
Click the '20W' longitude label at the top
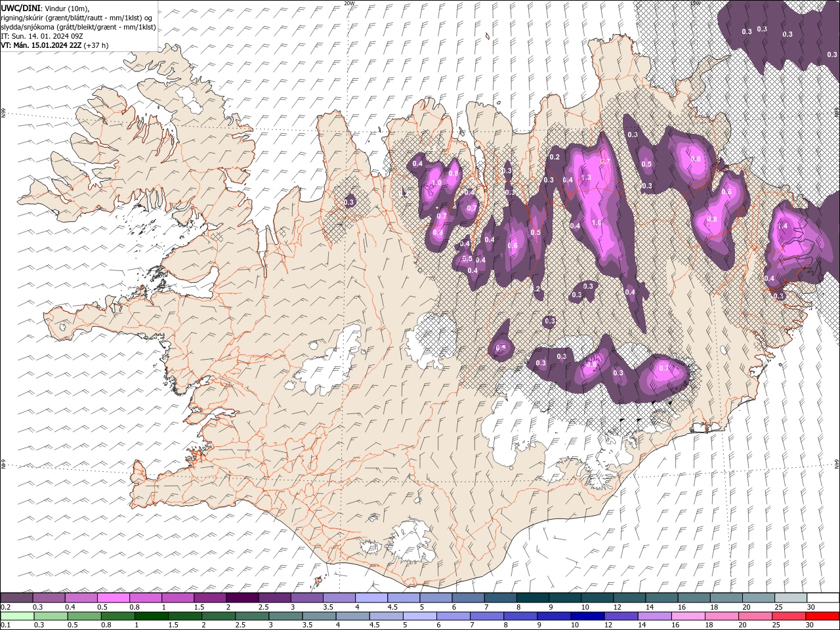tap(349, 3)
